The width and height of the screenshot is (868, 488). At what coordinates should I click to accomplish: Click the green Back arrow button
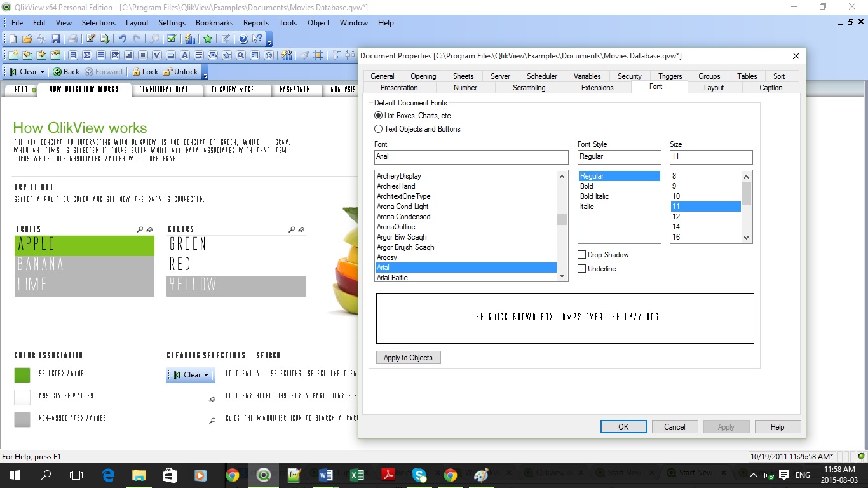pos(66,72)
